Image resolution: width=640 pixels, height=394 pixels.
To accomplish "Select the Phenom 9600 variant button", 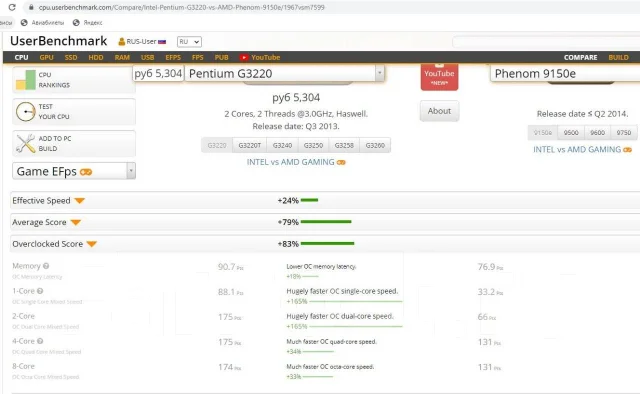I will coord(597,133).
